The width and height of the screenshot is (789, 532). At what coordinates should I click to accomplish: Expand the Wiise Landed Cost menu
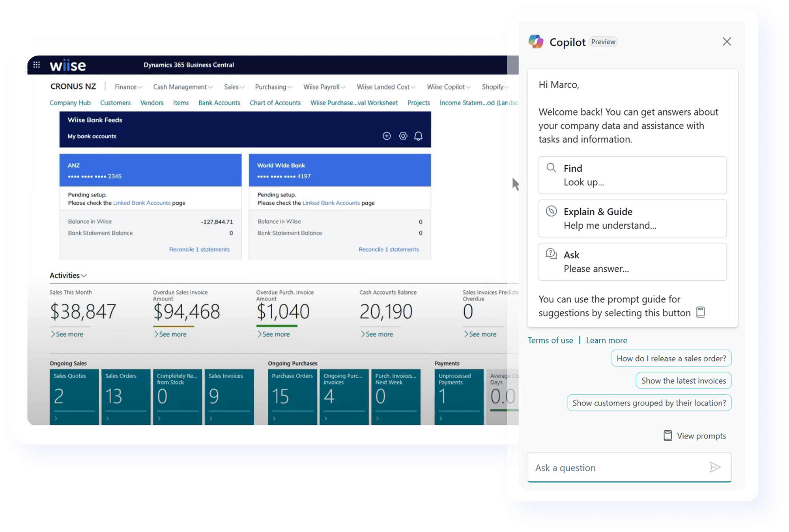click(386, 87)
